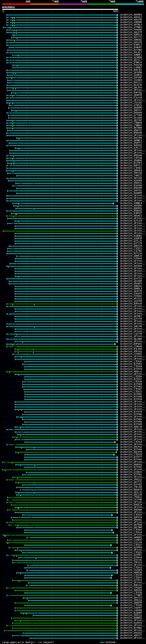This screenshot has width=146, height=644.
Task: Select the UniRef100_C7E909 label
Action: (131, 366)
